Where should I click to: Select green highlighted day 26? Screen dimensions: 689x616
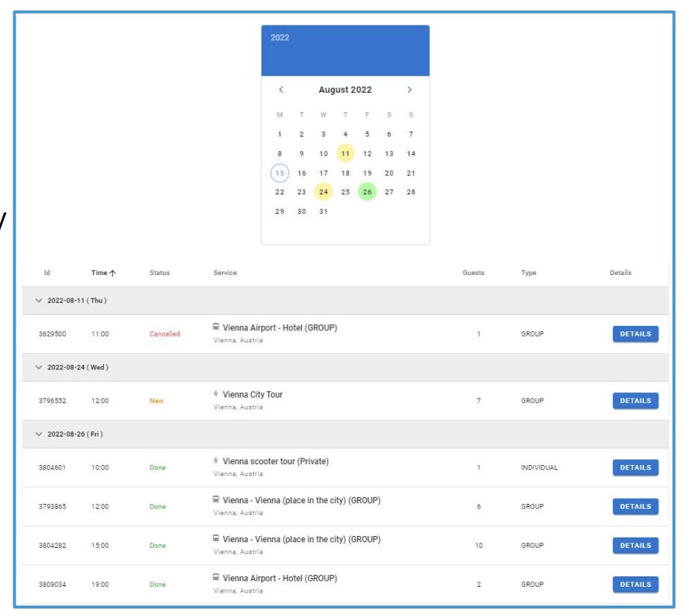click(x=368, y=191)
